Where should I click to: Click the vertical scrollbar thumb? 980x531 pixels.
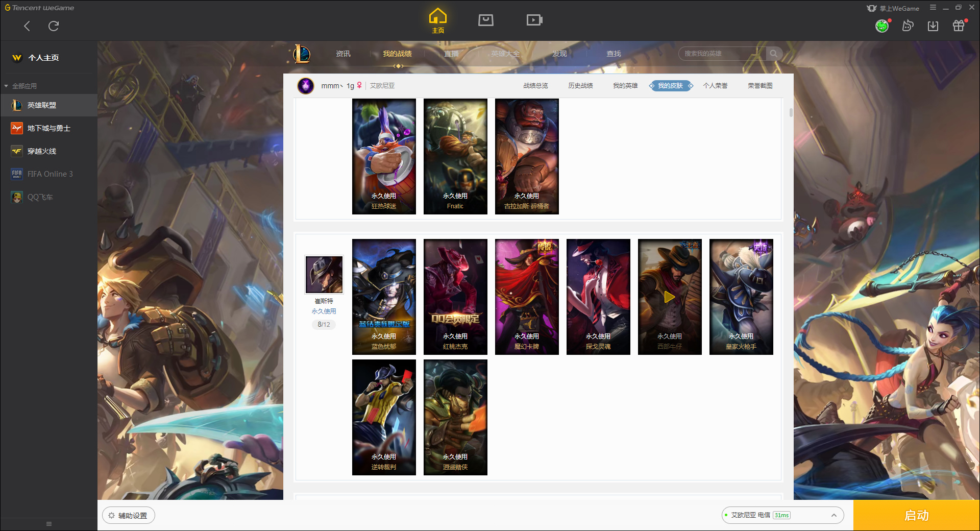791,112
